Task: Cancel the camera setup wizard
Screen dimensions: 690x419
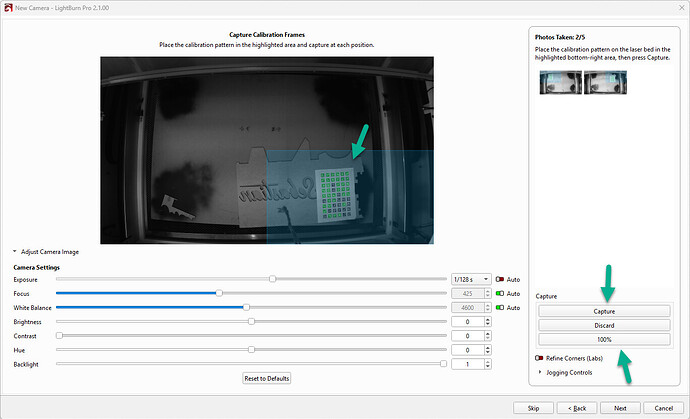Action: (663, 408)
